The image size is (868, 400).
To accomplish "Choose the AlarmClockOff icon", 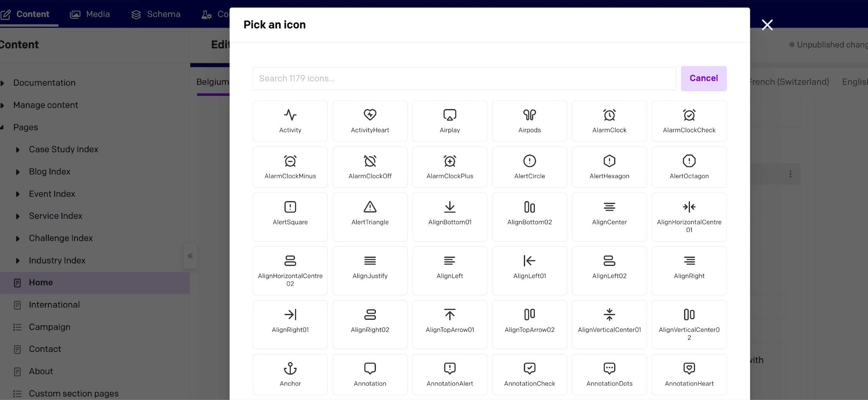I will coord(370,167).
